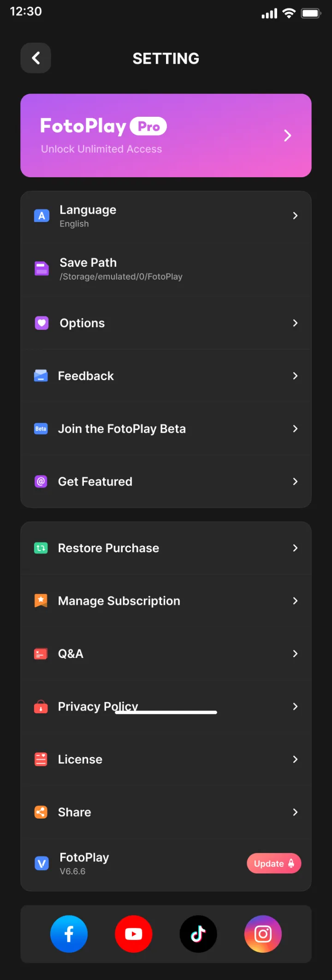Open the Privacy Policy entry
This screenshot has height=980, width=332.
pos(166,706)
